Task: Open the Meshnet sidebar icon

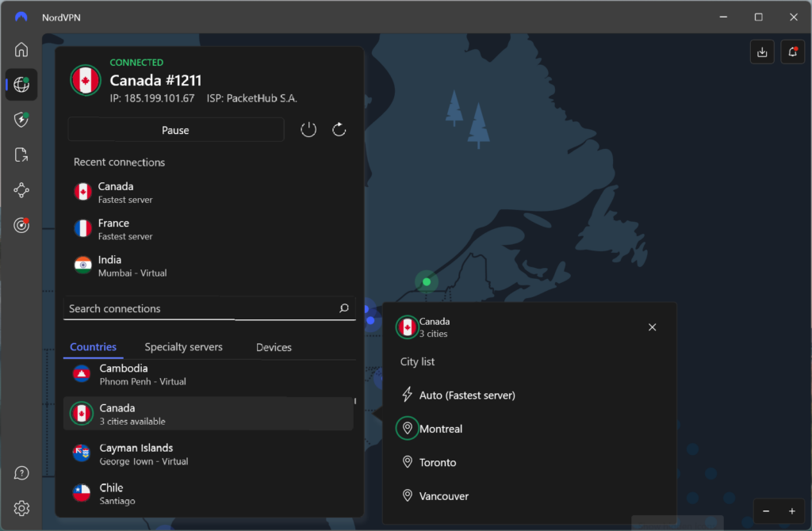Action: (21, 190)
